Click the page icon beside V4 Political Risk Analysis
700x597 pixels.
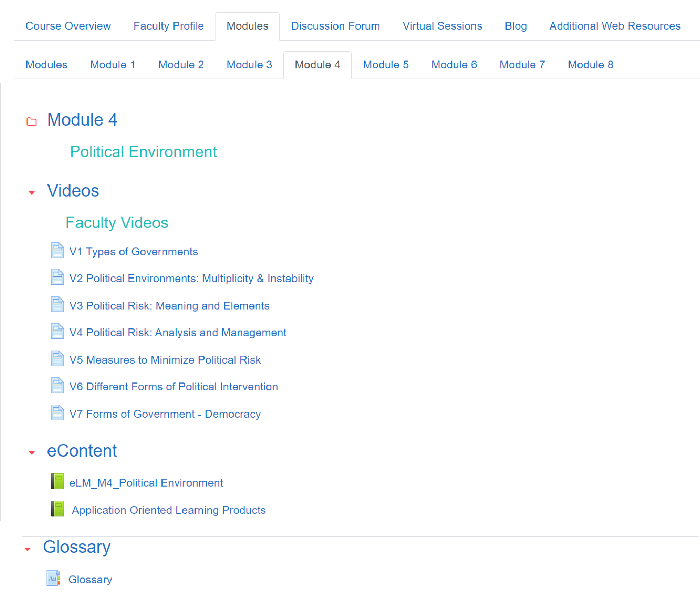tap(57, 331)
